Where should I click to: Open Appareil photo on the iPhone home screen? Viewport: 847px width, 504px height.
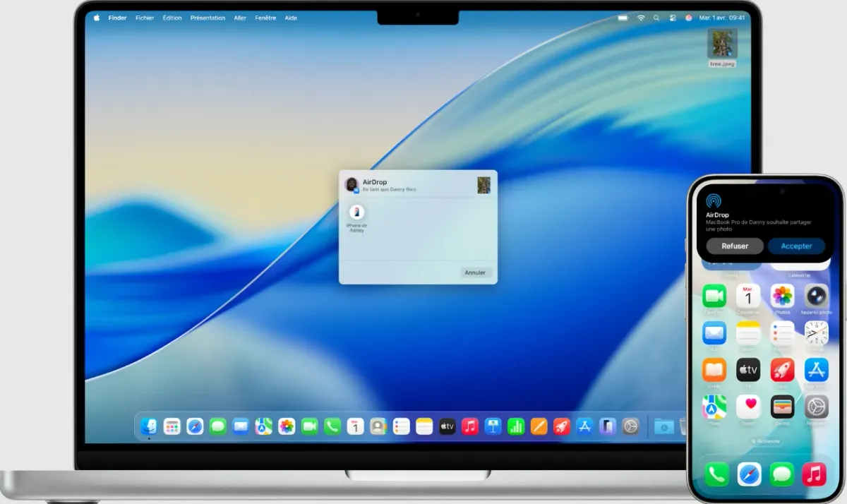coord(816,296)
